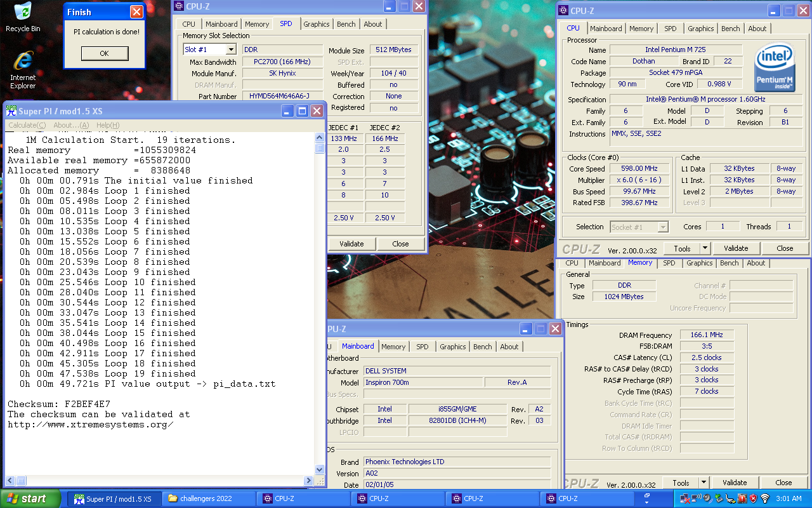Screen dimensions: 812x508
Task: Click the Code Name value Dothan
Action: (644, 61)
